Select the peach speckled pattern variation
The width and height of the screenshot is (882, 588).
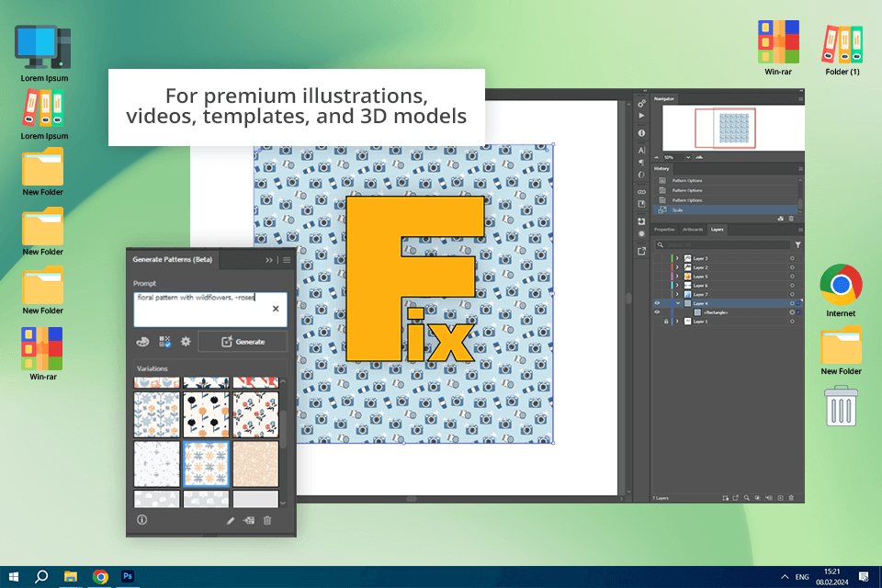(255, 464)
